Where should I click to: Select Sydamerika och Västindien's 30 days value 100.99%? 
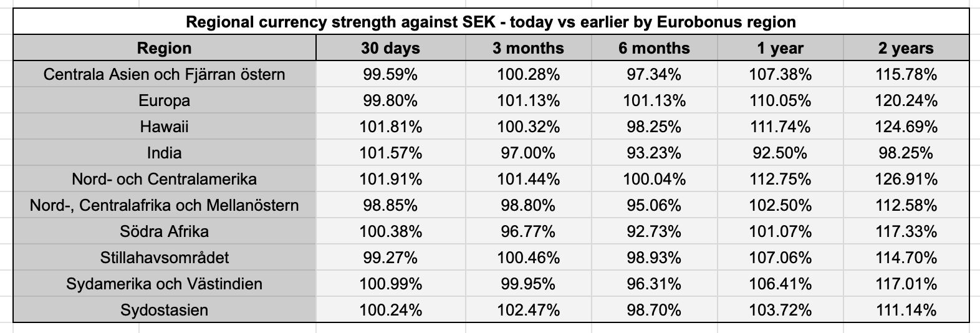coord(390,284)
